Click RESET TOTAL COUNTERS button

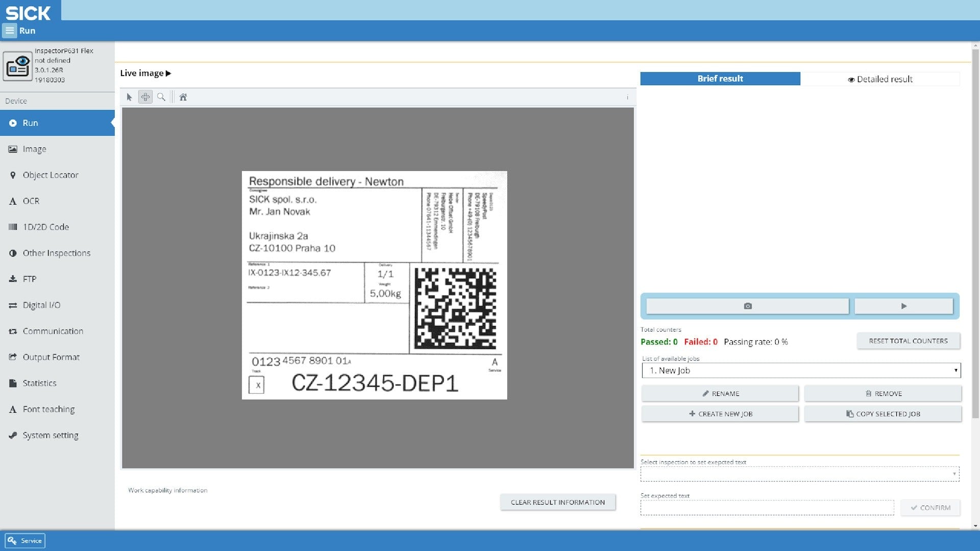click(908, 341)
